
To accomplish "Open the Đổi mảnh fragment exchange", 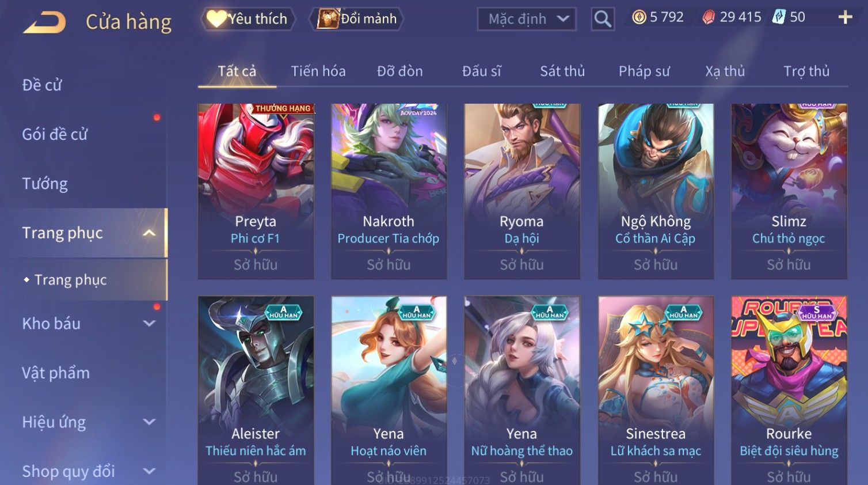I will [357, 19].
